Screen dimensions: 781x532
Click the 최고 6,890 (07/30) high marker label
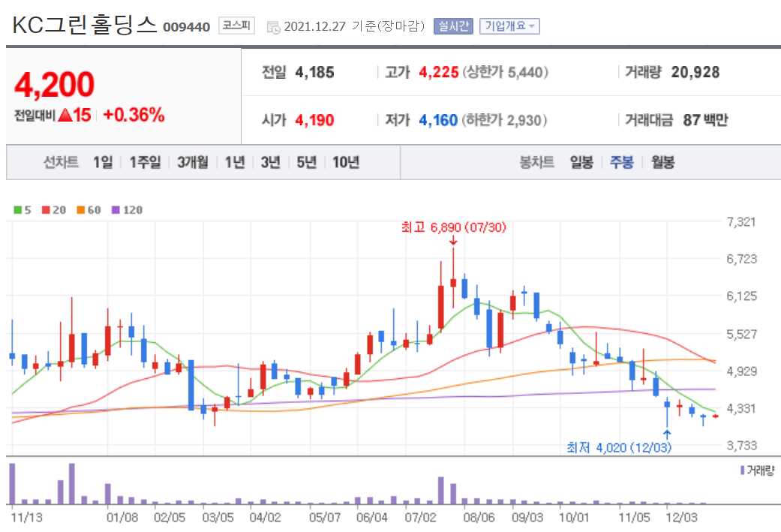click(x=454, y=227)
